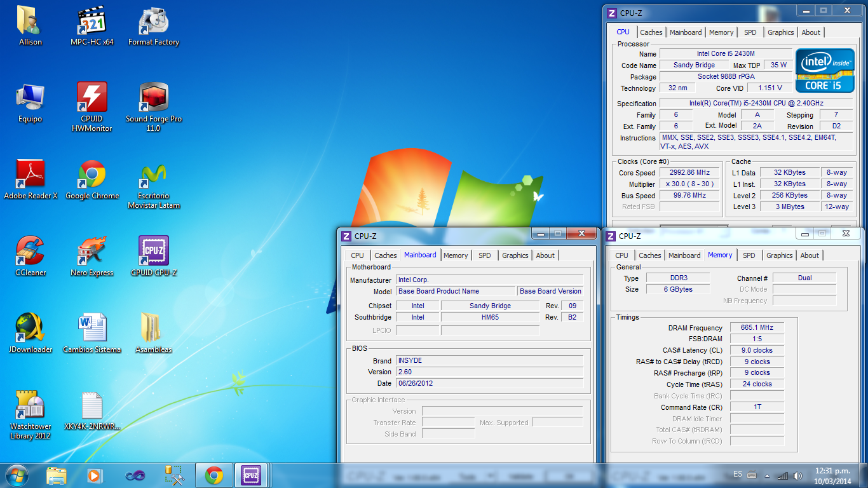Click the Level 3 cache '3 MBytes' value
868x488 pixels.
[789, 207]
